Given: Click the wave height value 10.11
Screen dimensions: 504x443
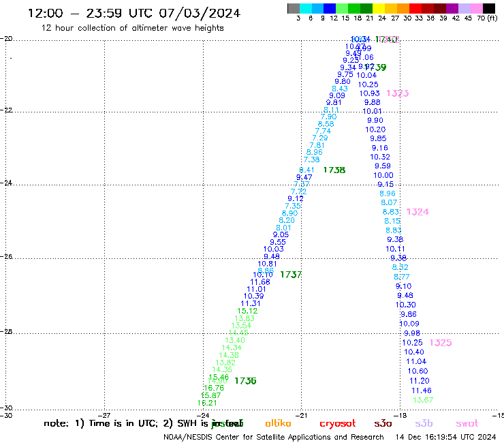Looking at the screenshot, I should [395, 249].
